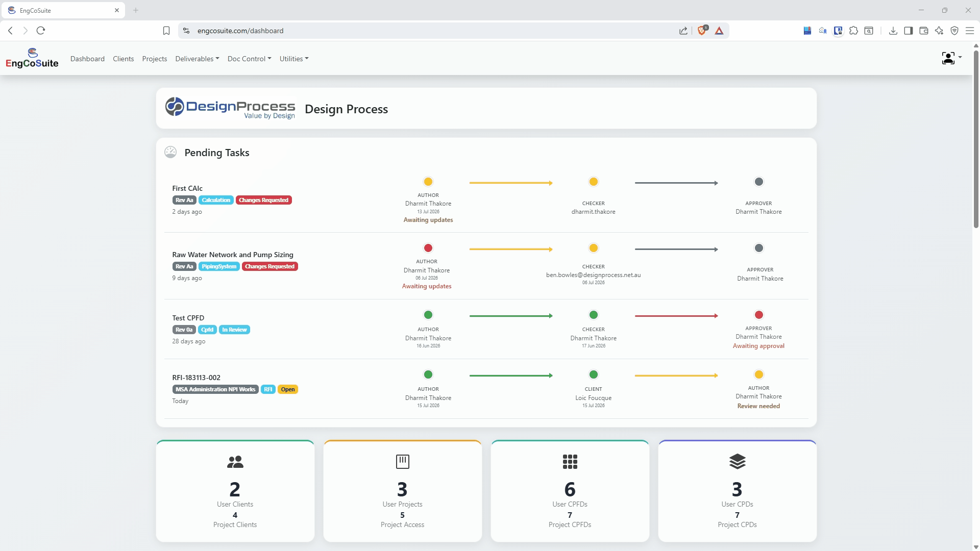This screenshot has width=980, height=551.
Task: Open the First CAlc task
Action: pos(187,188)
